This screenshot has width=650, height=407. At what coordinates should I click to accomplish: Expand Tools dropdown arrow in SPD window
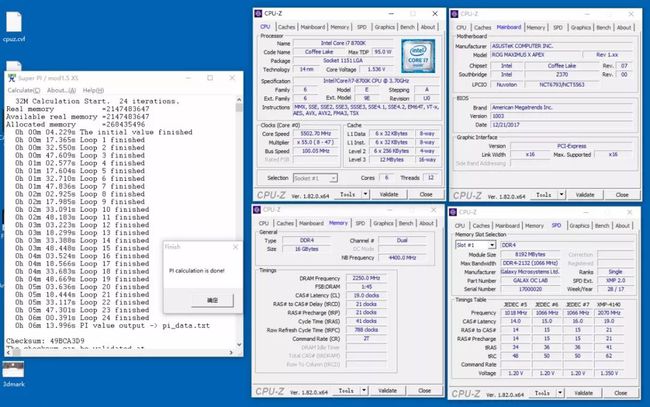click(560, 392)
